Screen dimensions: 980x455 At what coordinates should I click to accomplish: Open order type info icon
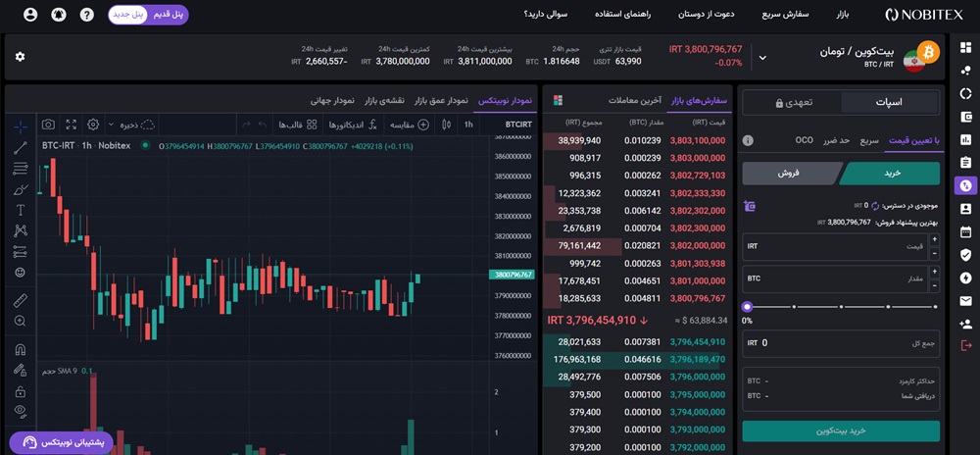[x=748, y=140]
